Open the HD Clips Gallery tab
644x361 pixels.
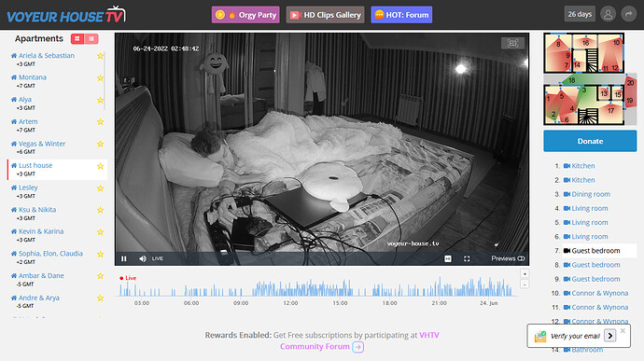[x=326, y=15]
